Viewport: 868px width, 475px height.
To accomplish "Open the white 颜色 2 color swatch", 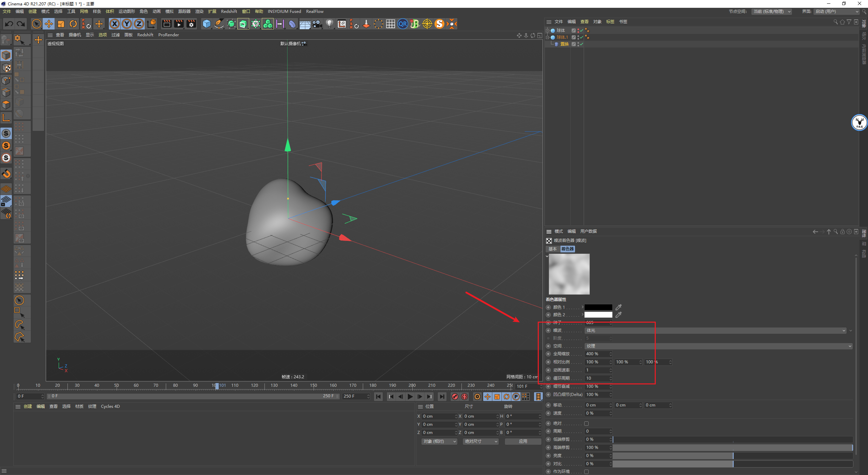I will (598, 315).
